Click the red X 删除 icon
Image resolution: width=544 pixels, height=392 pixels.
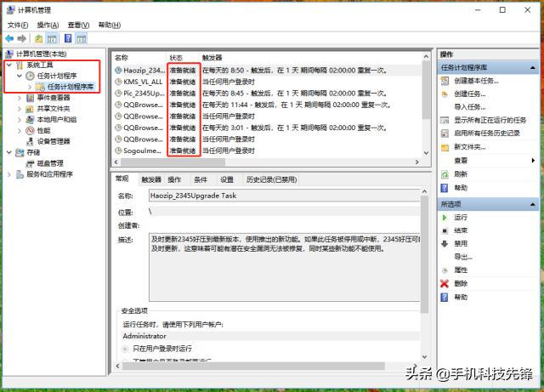[445, 284]
